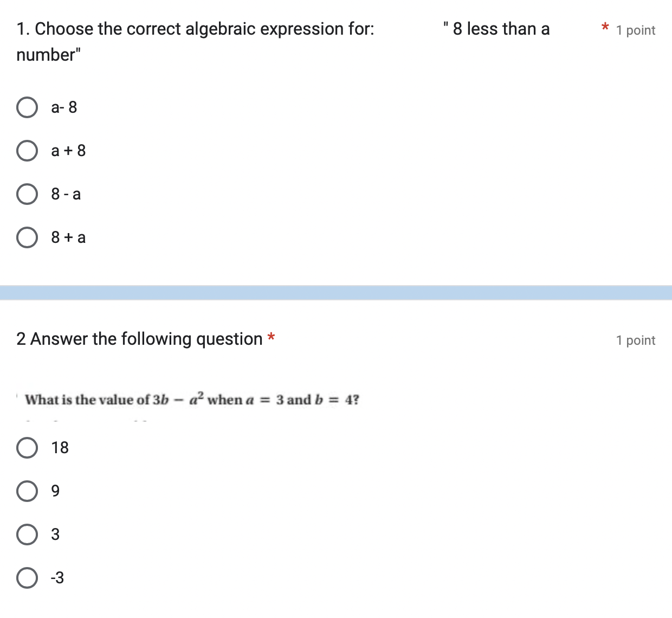Click the red asterisk next to question 2
The image size is (672, 618).
tap(272, 337)
